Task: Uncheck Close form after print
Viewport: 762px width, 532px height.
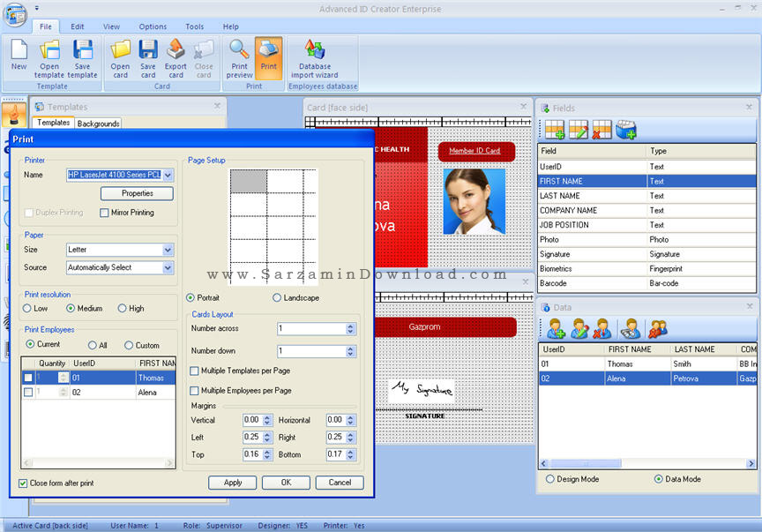Action: pos(23,483)
